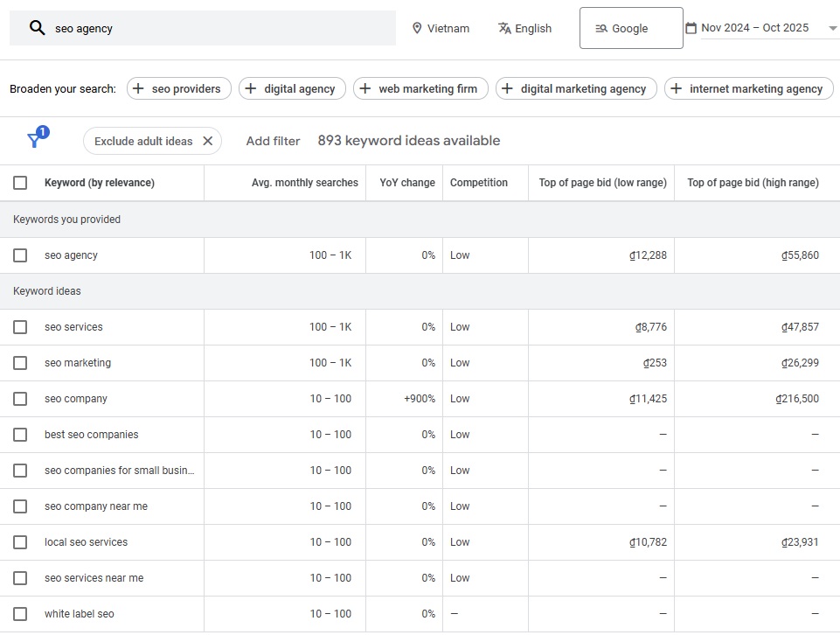Sort by Top of page bid high range
The width and height of the screenshot is (840, 635).
pyautogui.click(x=753, y=183)
